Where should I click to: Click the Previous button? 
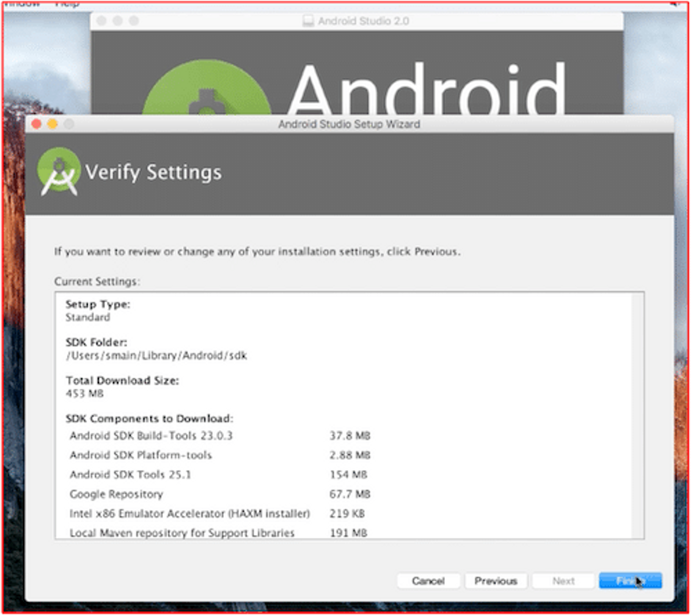coord(496,581)
